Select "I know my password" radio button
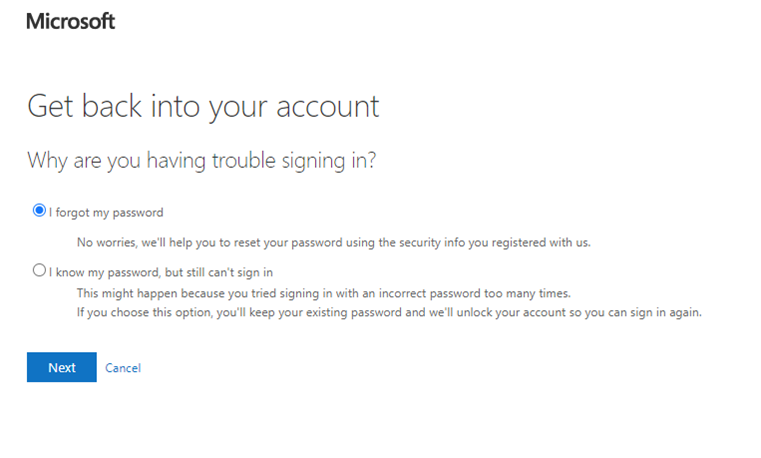 [39, 270]
